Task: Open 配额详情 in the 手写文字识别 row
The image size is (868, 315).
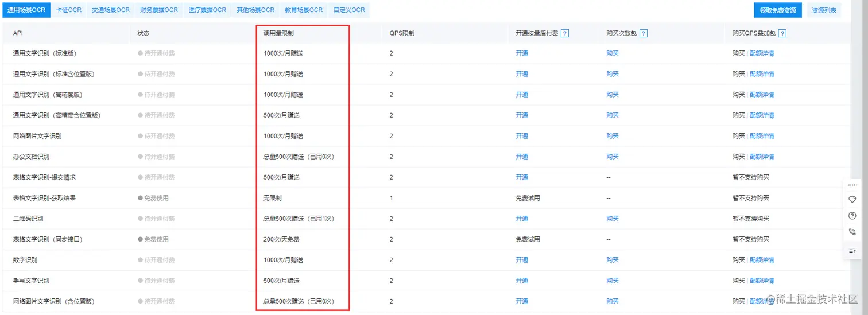Action: [762, 281]
